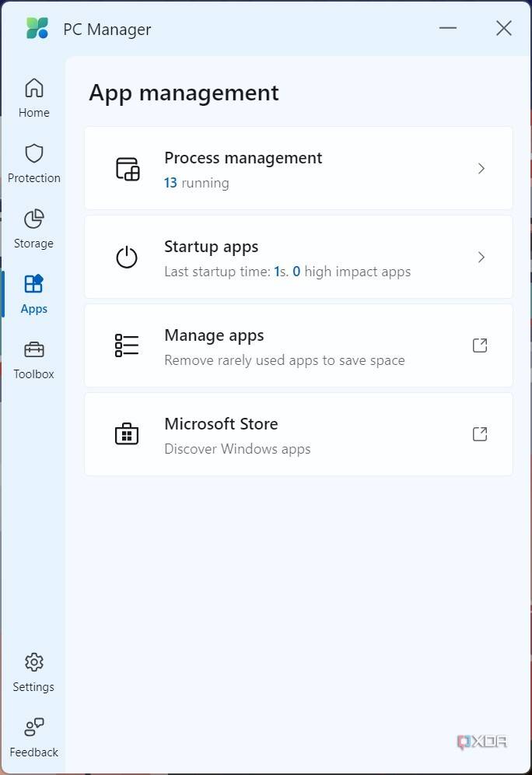Open Microsoft Store external link icon
Image resolution: width=532 pixels, height=775 pixels.
(480, 434)
